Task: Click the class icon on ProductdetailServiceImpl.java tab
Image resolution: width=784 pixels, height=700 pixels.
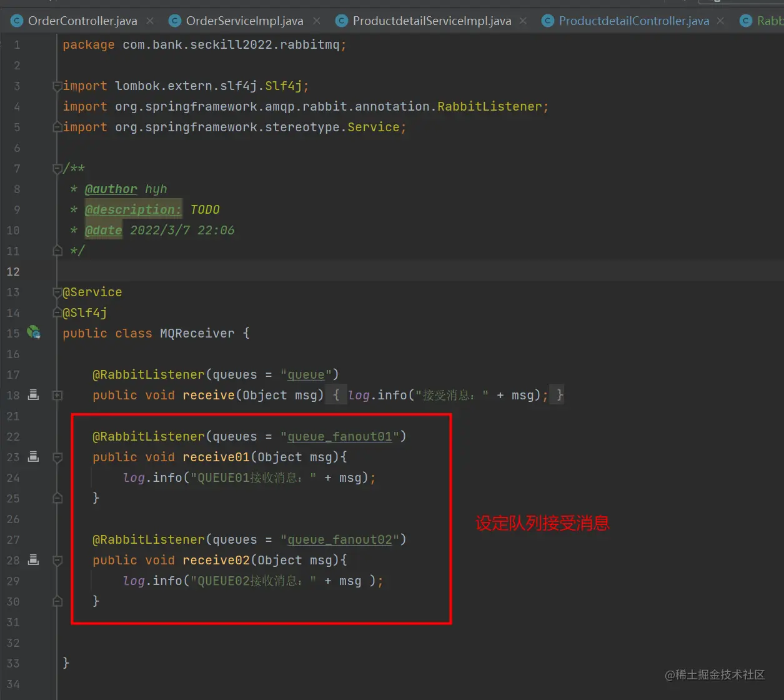Action: [x=342, y=21]
